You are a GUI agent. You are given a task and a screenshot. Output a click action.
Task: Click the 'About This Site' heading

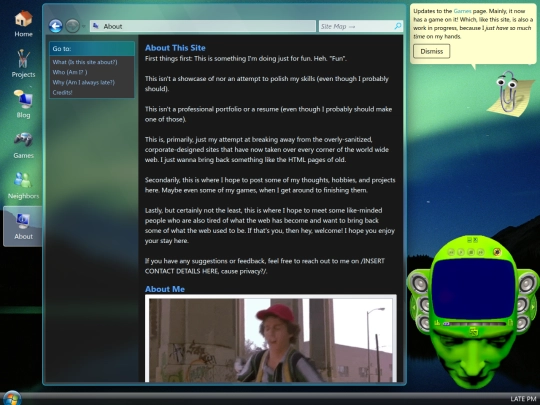pos(175,48)
